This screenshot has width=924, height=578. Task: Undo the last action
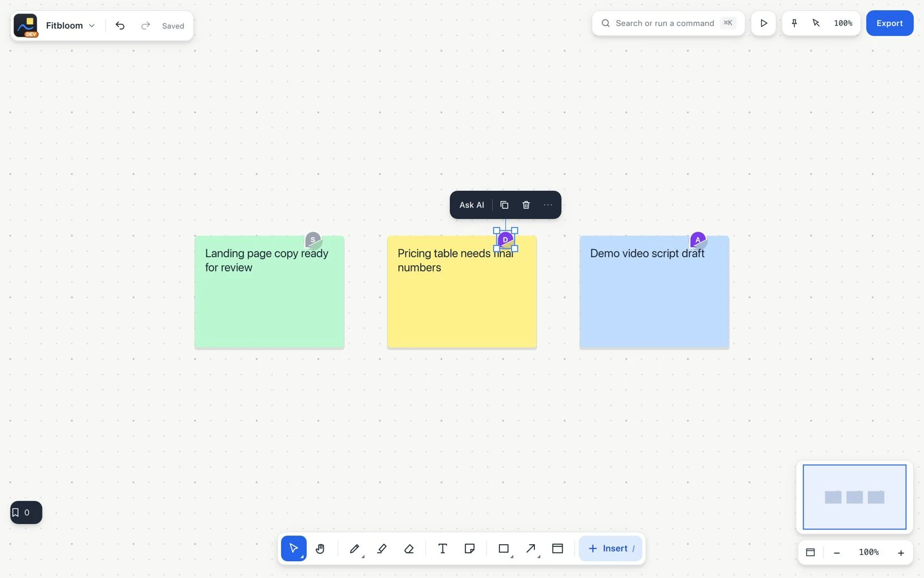120,26
